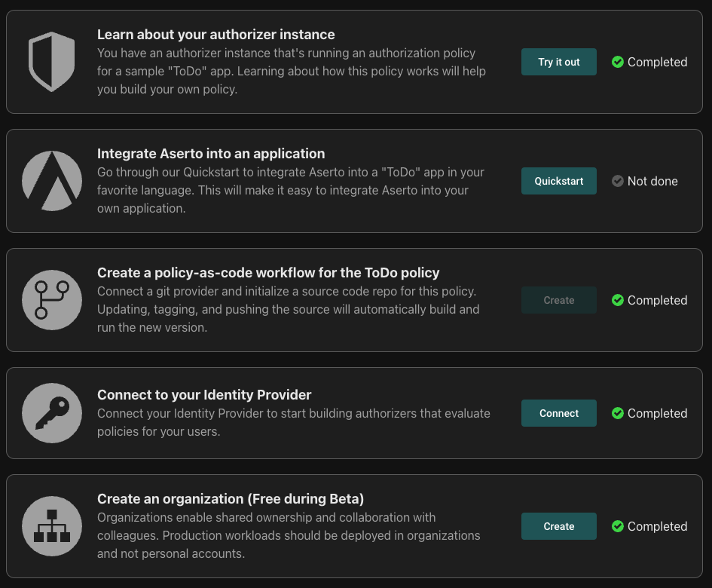Click green checkmark in policy-as-code workflow row
The width and height of the screenshot is (712, 588).
point(618,300)
